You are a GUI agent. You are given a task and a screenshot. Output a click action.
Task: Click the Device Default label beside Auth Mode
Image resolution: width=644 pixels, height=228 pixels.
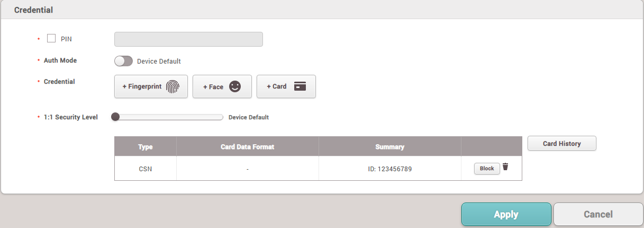(159, 62)
